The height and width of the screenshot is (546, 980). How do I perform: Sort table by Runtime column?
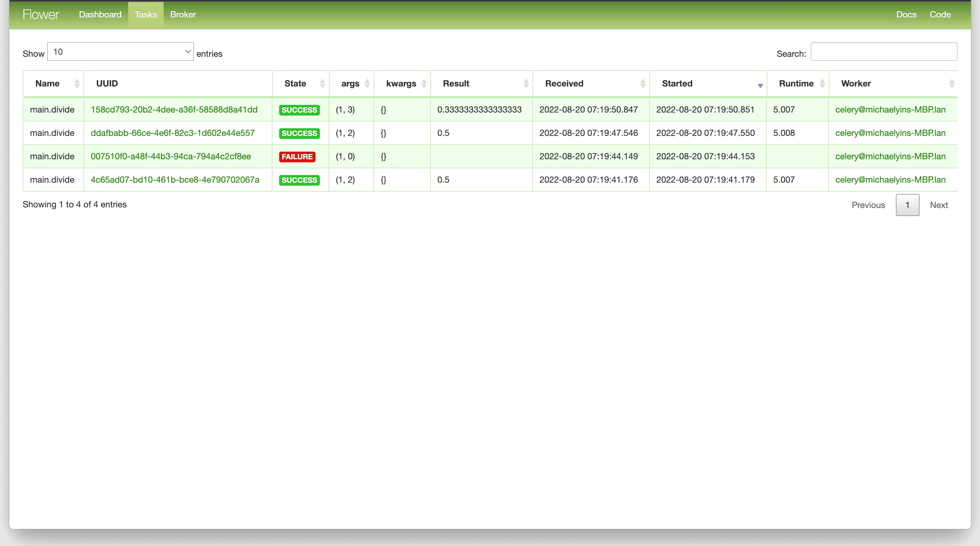(797, 83)
